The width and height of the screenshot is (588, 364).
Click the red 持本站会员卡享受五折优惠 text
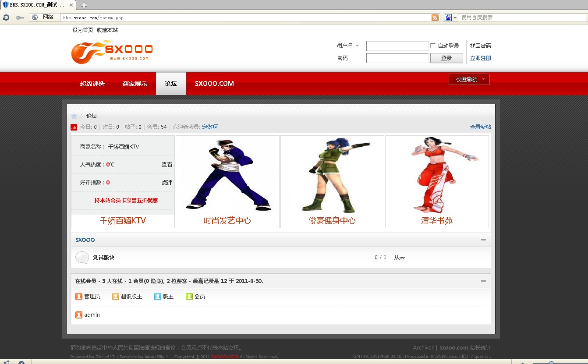click(126, 201)
